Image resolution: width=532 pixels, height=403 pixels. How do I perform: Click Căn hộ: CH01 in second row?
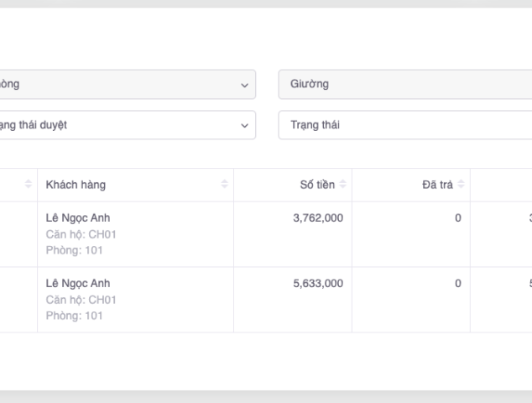pos(81,300)
